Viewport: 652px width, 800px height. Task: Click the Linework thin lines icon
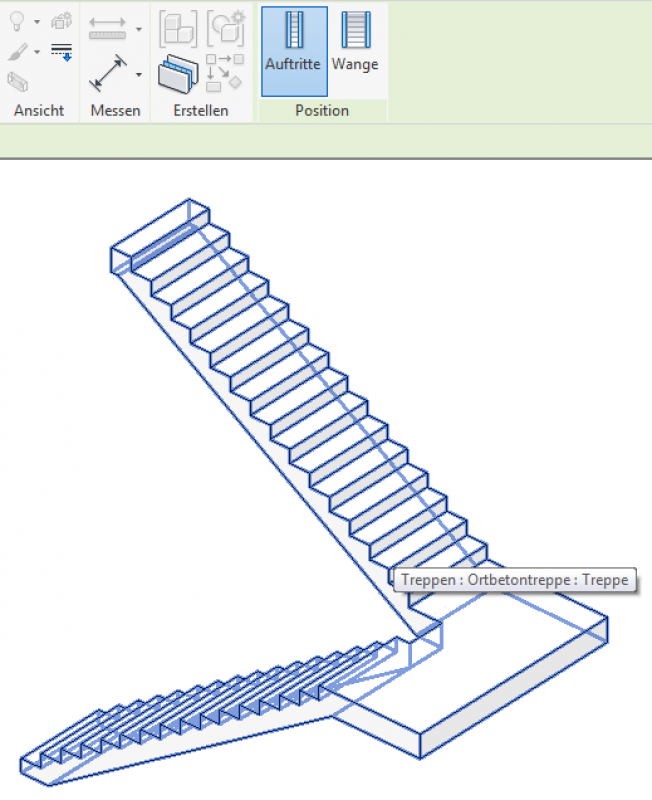tap(62, 51)
